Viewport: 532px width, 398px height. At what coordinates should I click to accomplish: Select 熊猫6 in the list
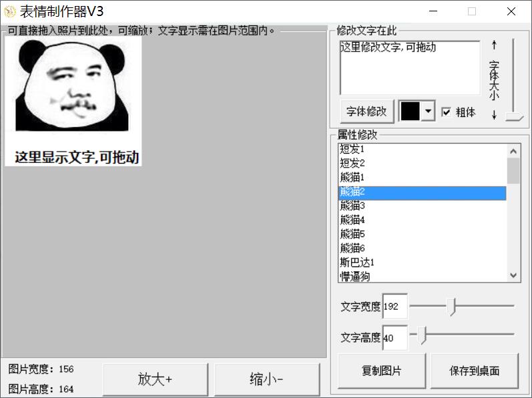click(422, 248)
